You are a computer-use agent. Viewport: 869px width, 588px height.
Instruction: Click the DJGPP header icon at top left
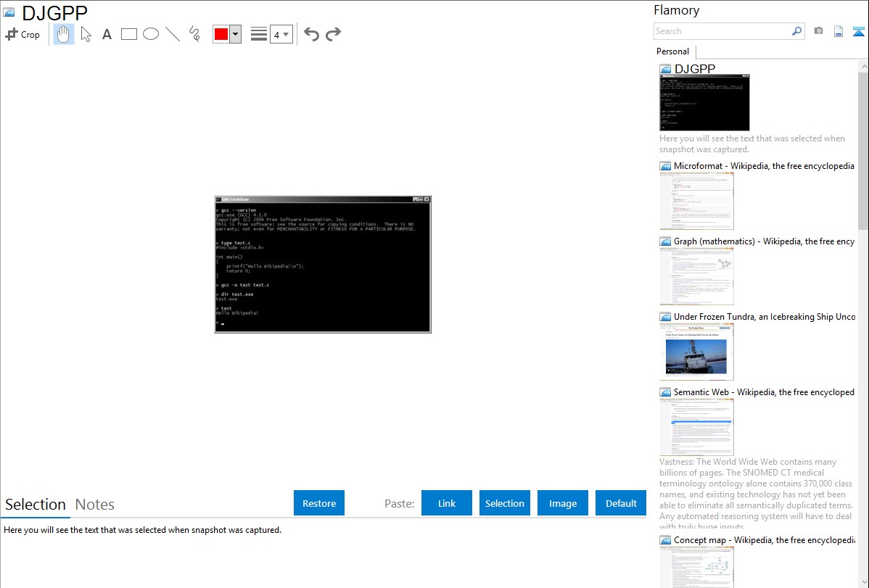pyautogui.click(x=9, y=12)
